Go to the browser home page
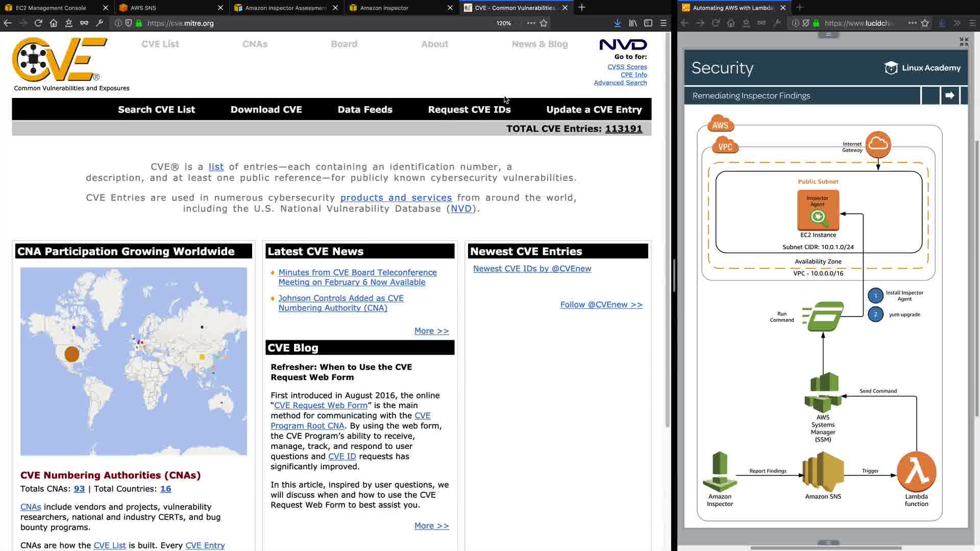This screenshot has width=980, height=551. coord(54,23)
